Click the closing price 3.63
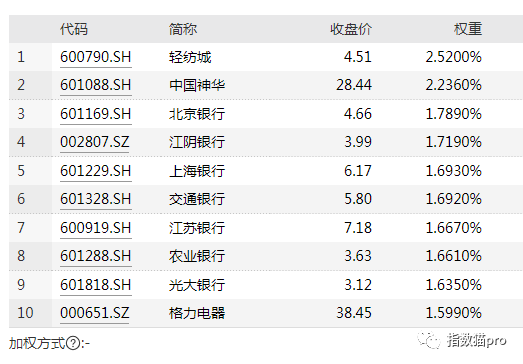This screenshot has width=523, height=364. pyautogui.click(x=358, y=256)
